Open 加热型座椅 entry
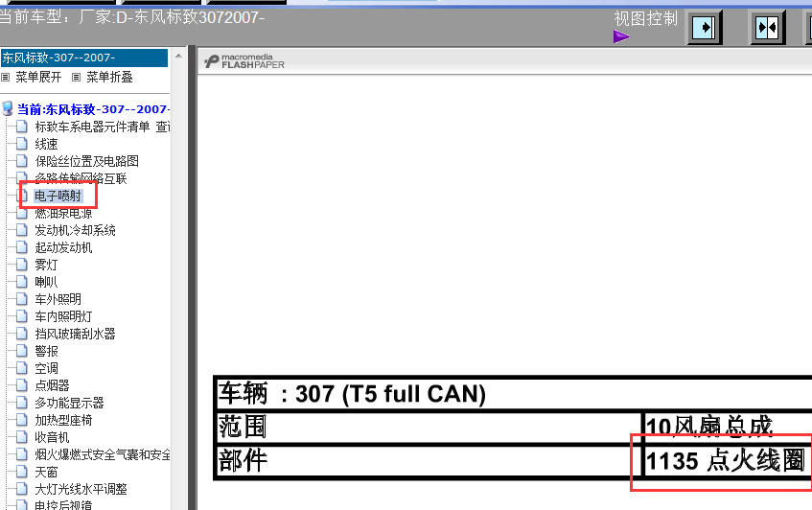812x510 pixels. coord(63,420)
